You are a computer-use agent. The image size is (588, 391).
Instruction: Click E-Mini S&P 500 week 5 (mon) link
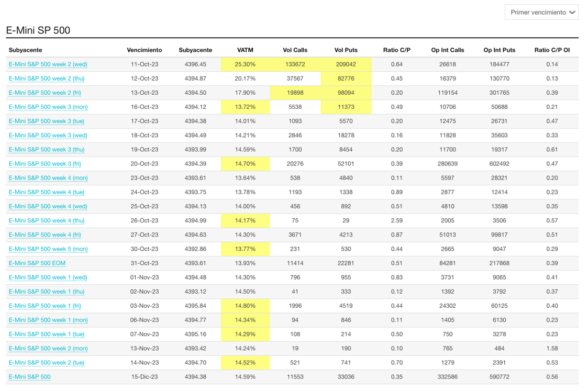(x=48, y=249)
